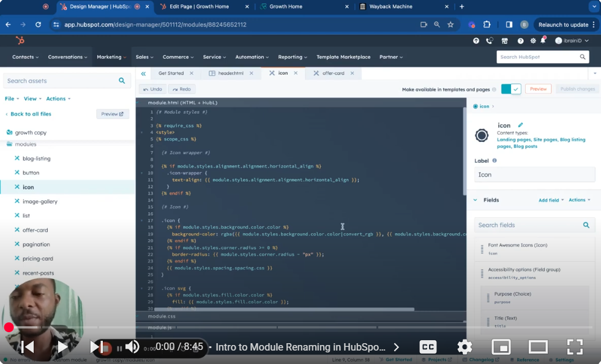This screenshot has width=601, height=364.
Task: Seek using the video progress bar
Action: (300, 327)
